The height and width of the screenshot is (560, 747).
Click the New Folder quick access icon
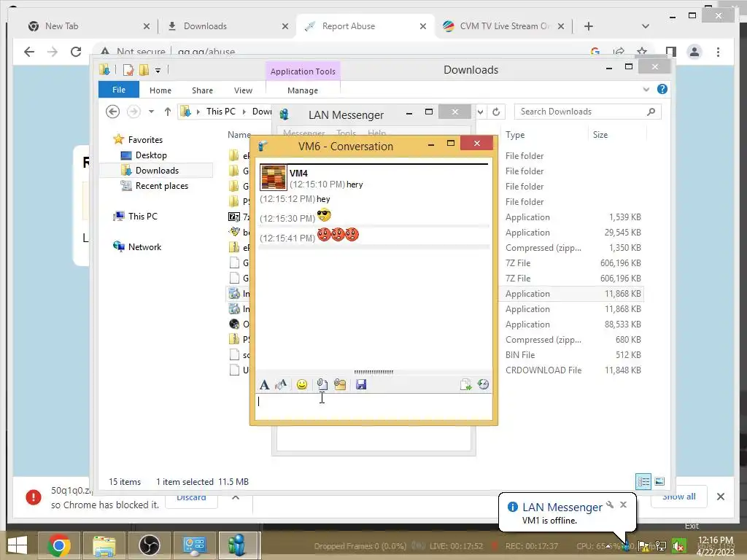point(144,71)
